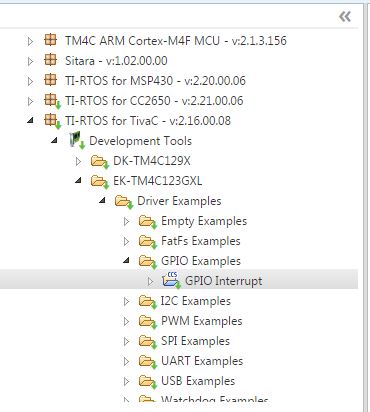
Task: Expand the PWM Examples folder arrow
Action: 126,321
